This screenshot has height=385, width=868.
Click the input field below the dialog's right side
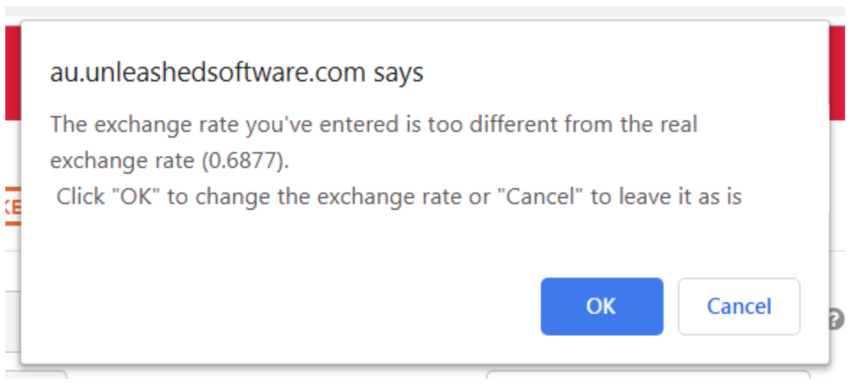click(x=647, y=375)
